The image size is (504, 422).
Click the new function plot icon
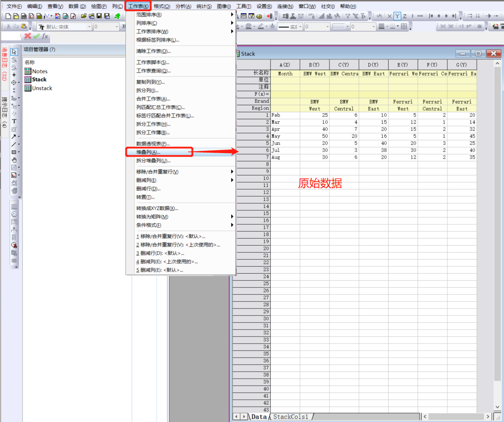(x=47, y=16)
